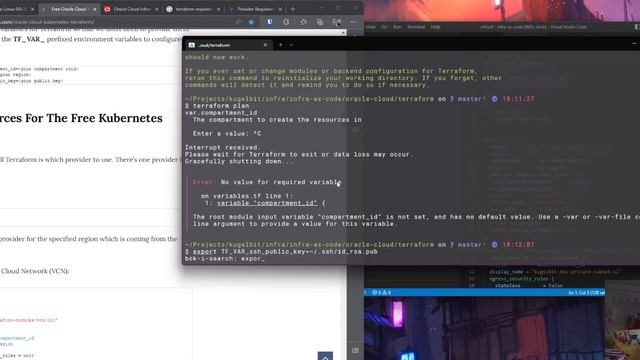Viewport: 640px width, 360px height.
Task: Close the Provider Requirements browser tab
Action: (280, 9)
